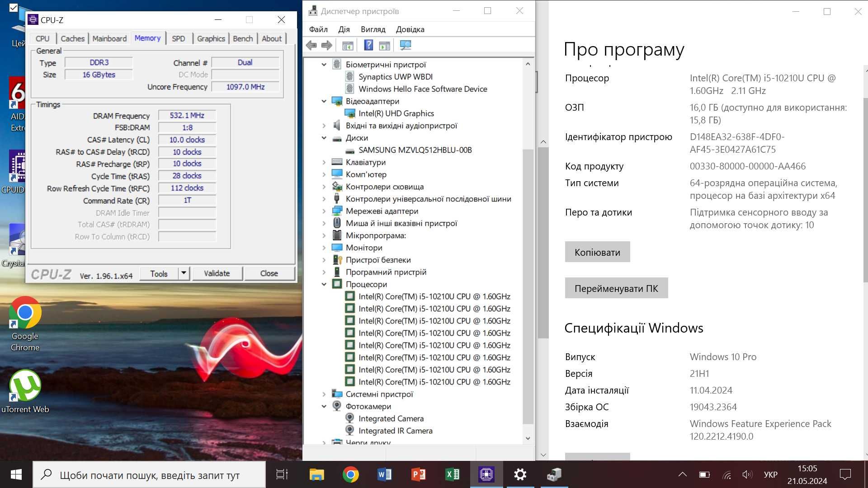Select the Synaptics UWP WBDI device
The image size is (868, 488).
point(396,77)
